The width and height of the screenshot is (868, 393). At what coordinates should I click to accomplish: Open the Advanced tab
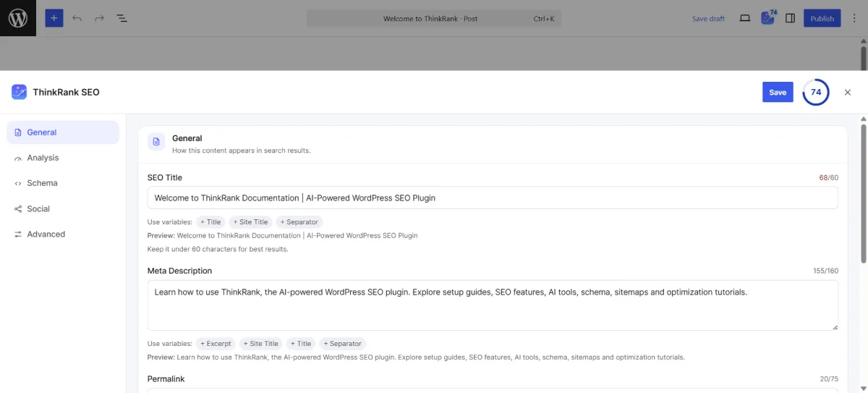tap(63, 234)
